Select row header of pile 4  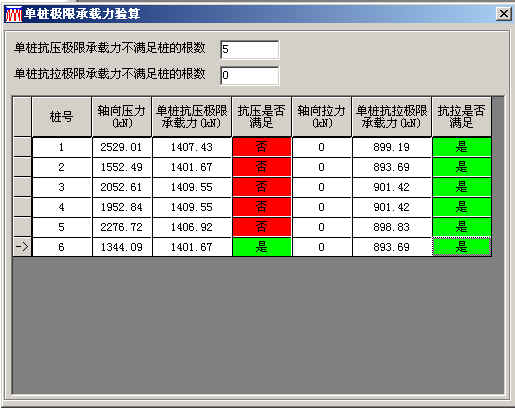pos(22,207)
